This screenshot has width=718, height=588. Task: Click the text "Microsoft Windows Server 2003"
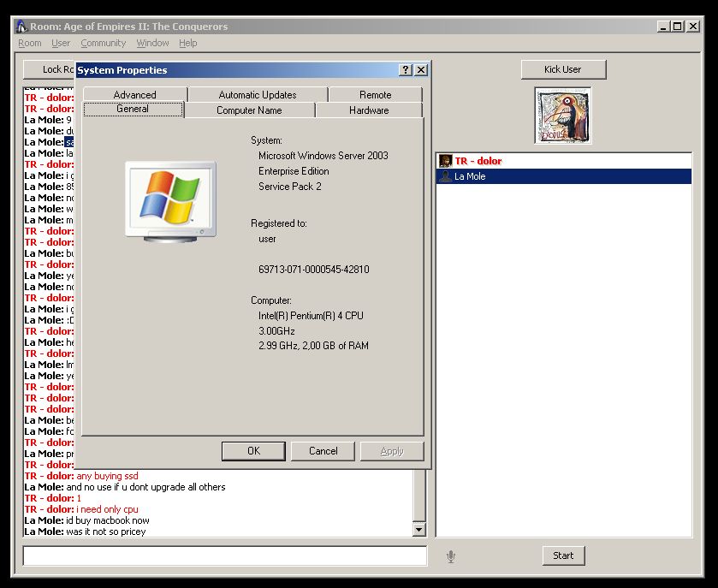323,156
